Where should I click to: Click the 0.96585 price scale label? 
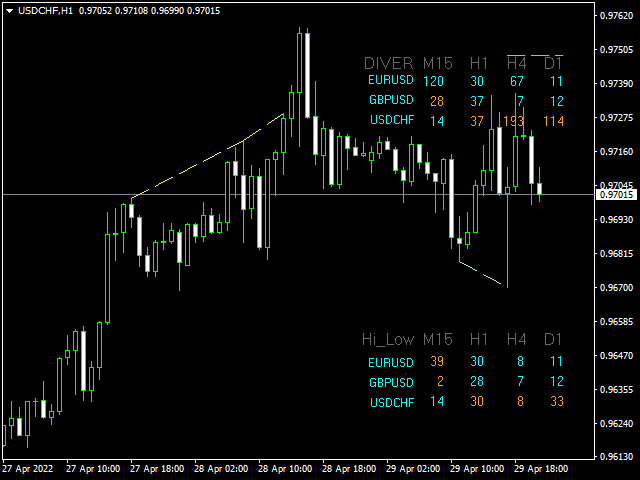617,322
